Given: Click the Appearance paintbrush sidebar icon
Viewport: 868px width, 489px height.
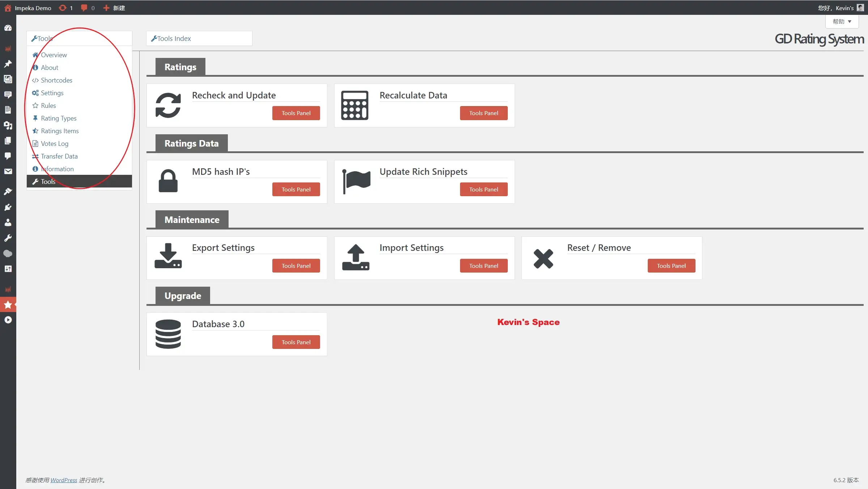Looking at the screenshot, I should (x=8, y=191).
